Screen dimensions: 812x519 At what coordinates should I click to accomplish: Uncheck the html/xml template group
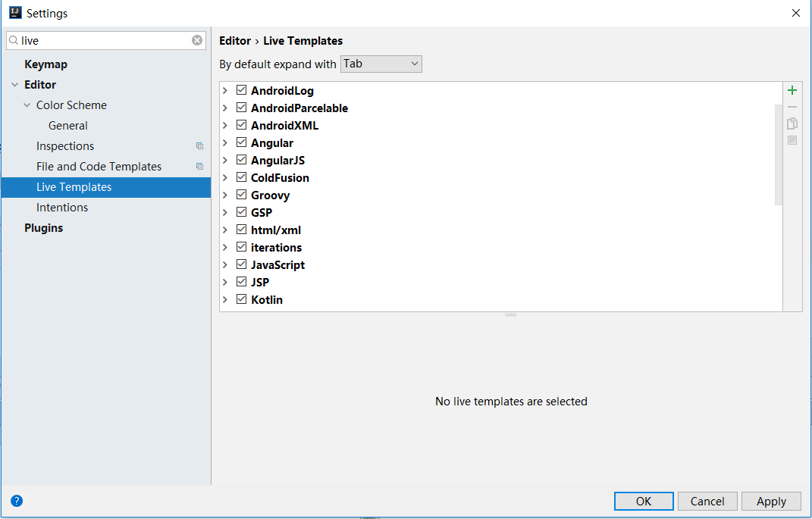(241, 230)
